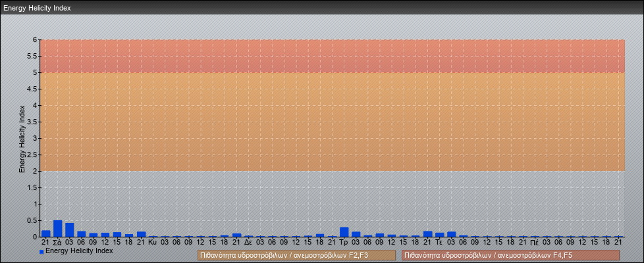The width and height of the screenshot is (644, 263).
Task: Click the blue legend square for Energy Helicity Index
Action: point(41,252)
